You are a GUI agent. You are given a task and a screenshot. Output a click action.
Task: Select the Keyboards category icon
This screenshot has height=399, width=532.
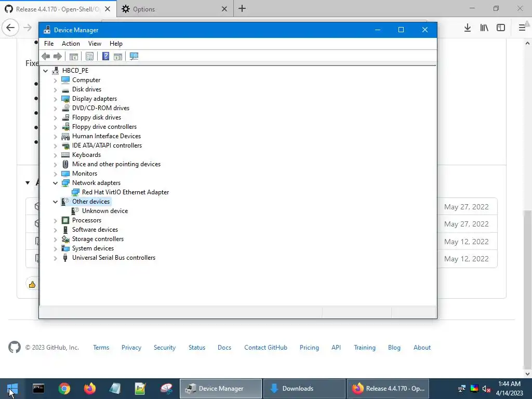click(x=65, y=155)
